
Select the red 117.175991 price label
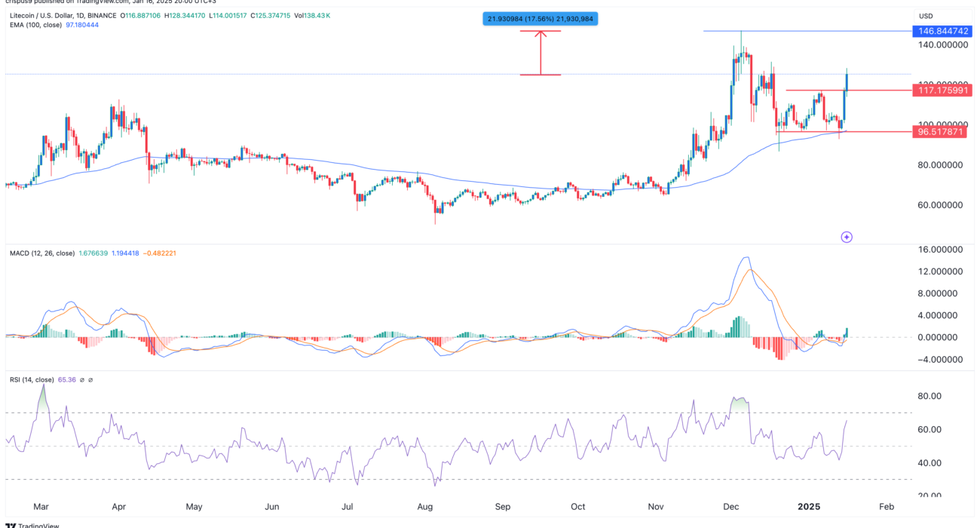[x=942, y=91]
